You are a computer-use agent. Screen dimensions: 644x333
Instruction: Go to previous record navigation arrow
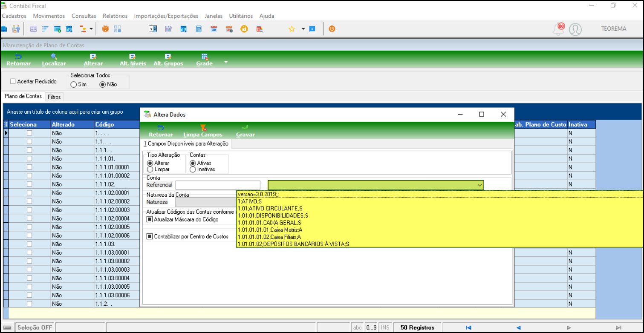[x=519, y=327]
